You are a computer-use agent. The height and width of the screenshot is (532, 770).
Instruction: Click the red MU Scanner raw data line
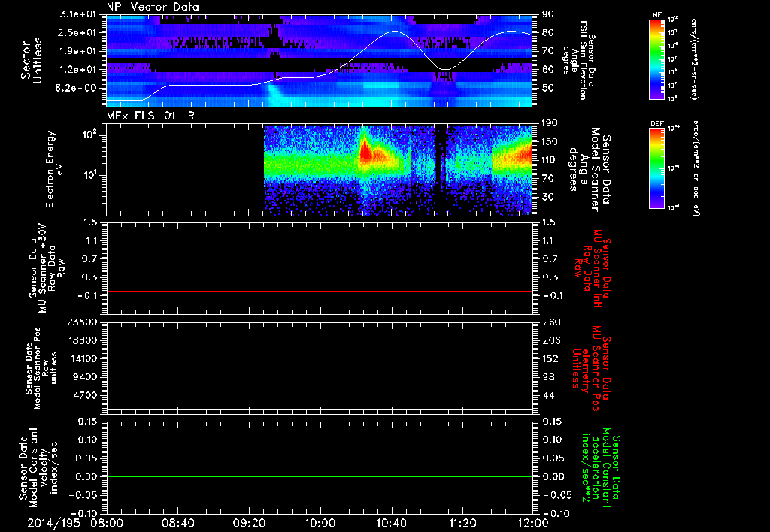[x=319, y=291]
